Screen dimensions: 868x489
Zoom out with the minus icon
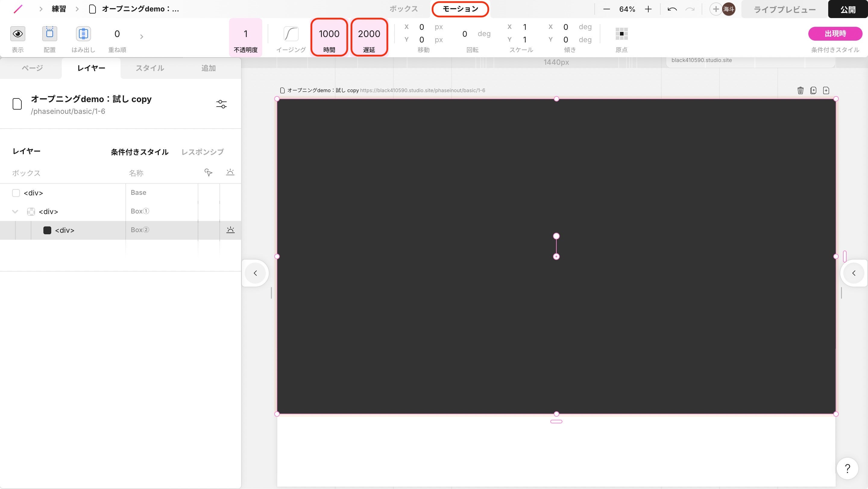pos(606,9)
